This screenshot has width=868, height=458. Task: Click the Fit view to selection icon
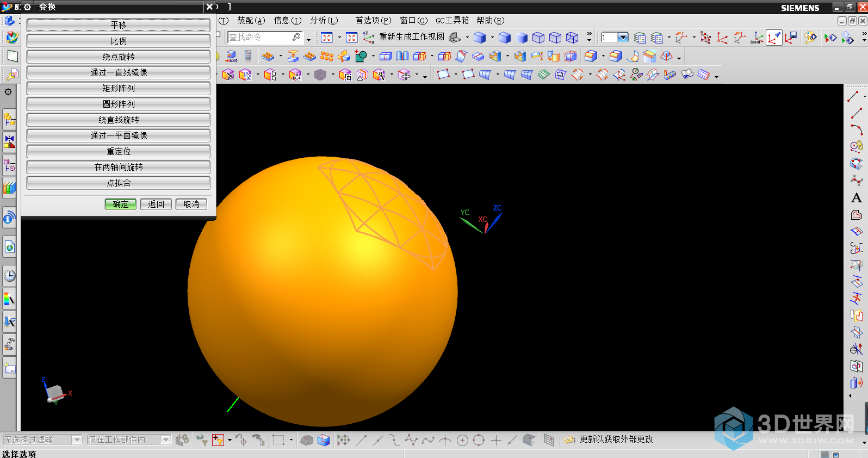(x=352, y=38)
